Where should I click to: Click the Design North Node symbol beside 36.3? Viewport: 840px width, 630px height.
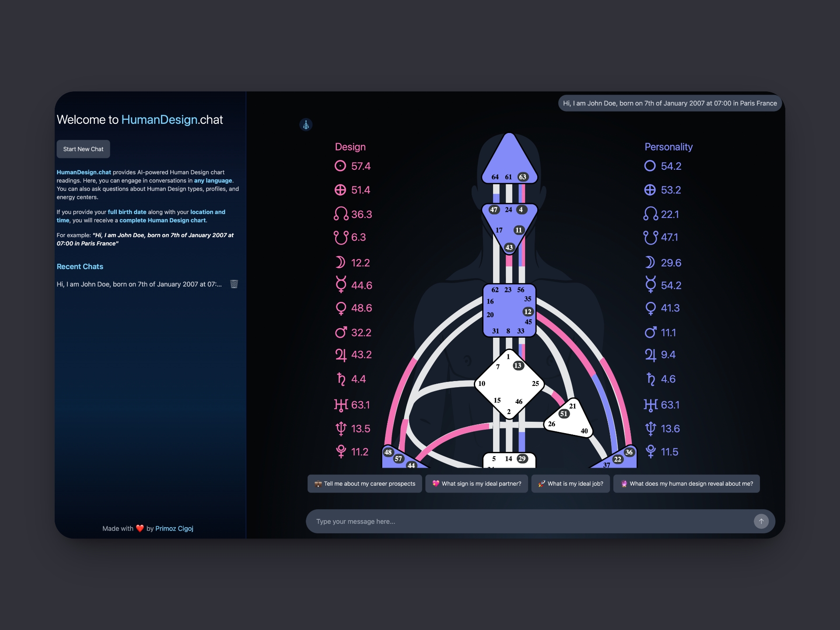tap(341, 213)
